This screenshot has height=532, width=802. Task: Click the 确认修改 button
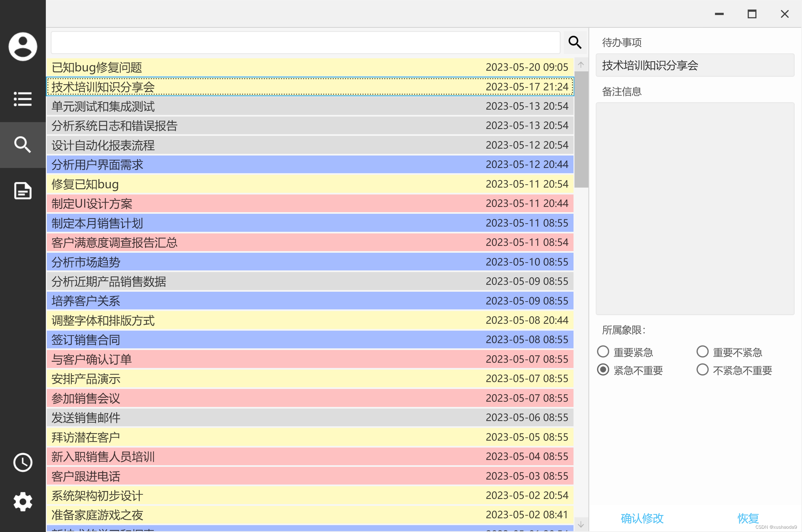(x=642, y=518)
